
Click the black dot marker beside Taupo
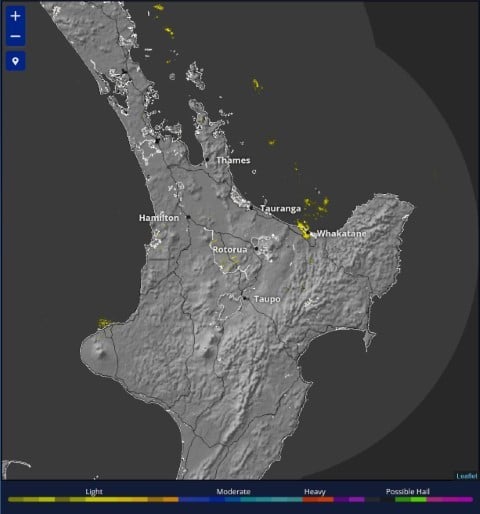tap(245, 298)
